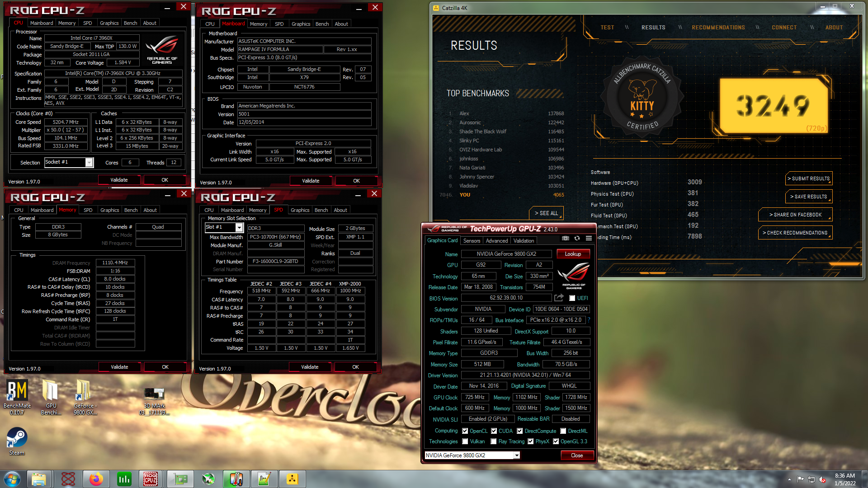Show hidden system tray icons arrow

789,479
